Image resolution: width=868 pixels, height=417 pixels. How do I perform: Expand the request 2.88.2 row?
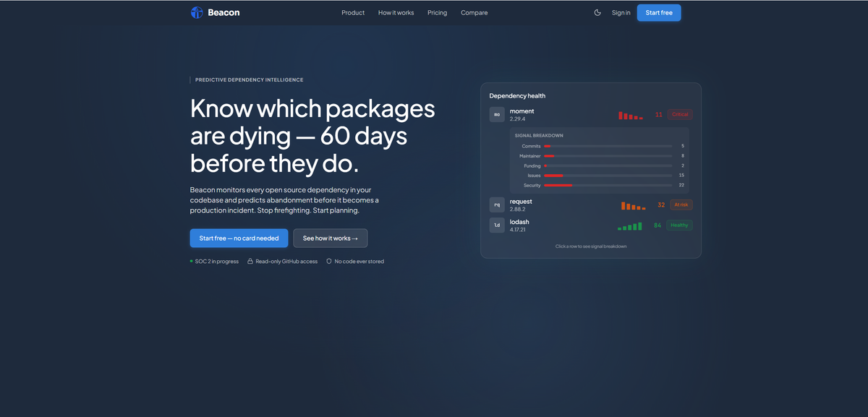click(x=591, y=205)
